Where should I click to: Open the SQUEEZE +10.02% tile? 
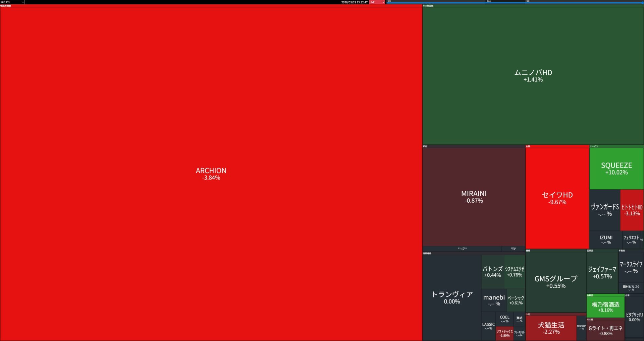(x=616, y=168)
